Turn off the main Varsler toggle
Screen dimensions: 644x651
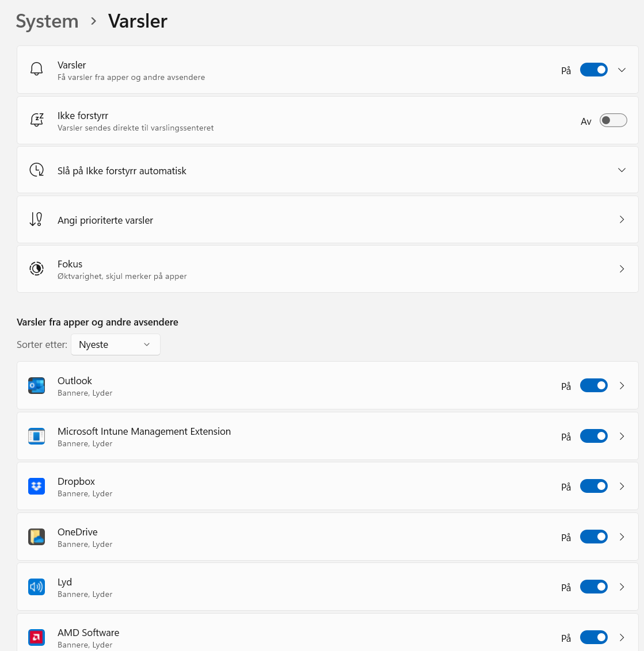pos(593,70)
